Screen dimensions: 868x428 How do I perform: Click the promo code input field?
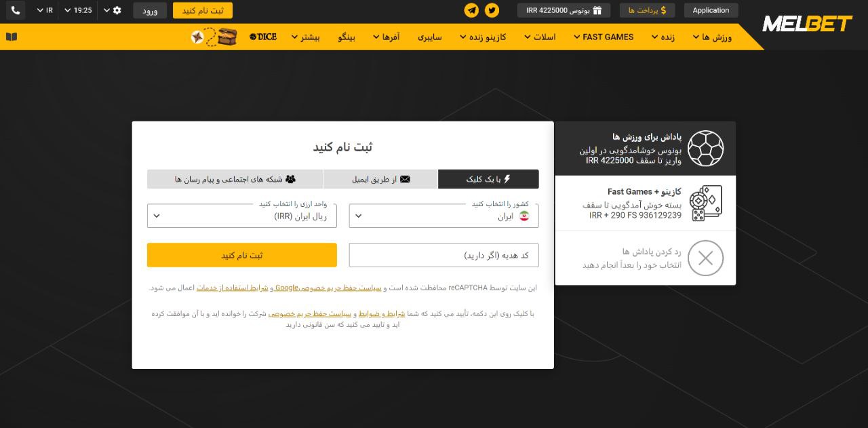tap(443, 255)
